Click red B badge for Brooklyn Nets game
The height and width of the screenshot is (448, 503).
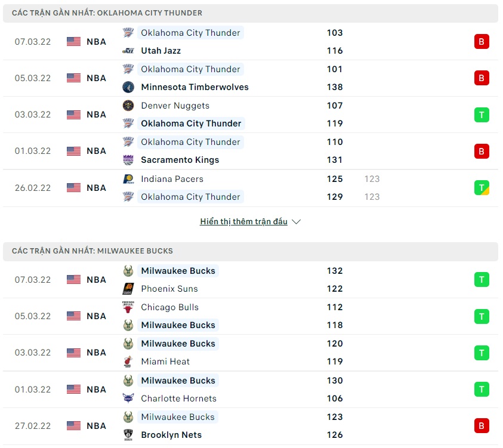(482, 426)
